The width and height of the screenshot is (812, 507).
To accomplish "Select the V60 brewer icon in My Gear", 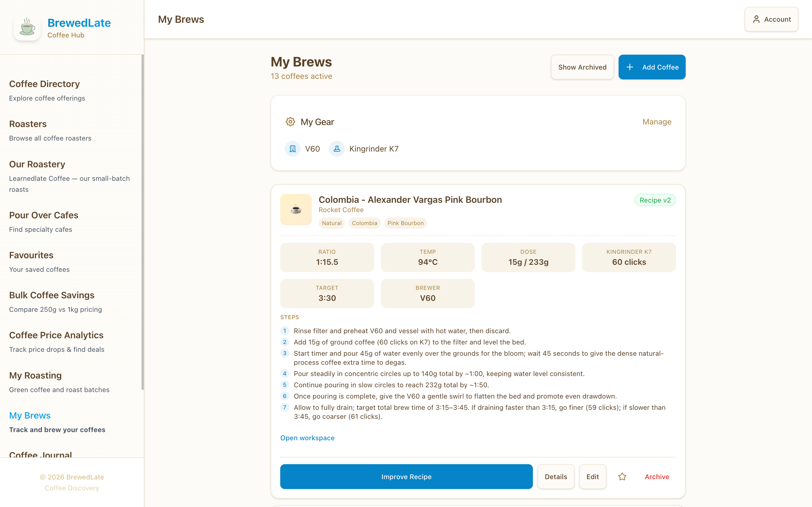I will [x=292, y=148].
